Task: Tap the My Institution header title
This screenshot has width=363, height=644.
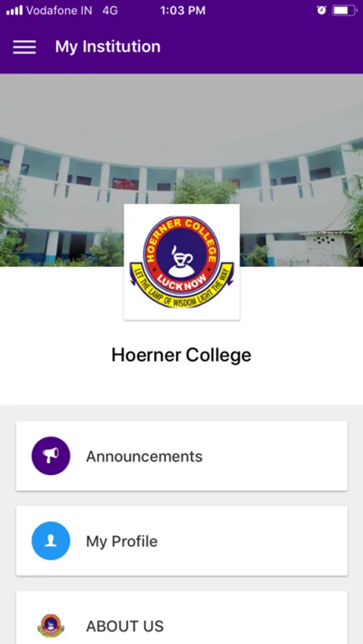Action: tap(107, 47)
